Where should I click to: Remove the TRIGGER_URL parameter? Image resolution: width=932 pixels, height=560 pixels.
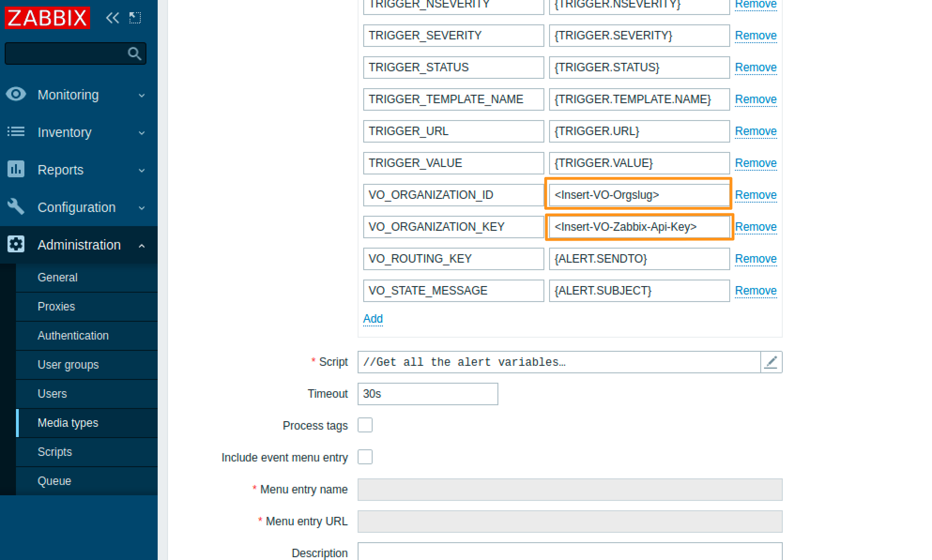pyautogui.click(x=756, y=131)
